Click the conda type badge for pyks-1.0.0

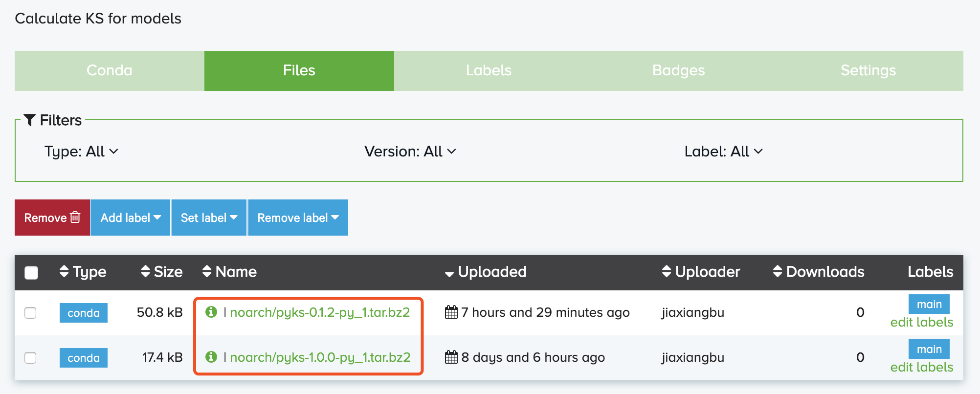click(84, 358)
